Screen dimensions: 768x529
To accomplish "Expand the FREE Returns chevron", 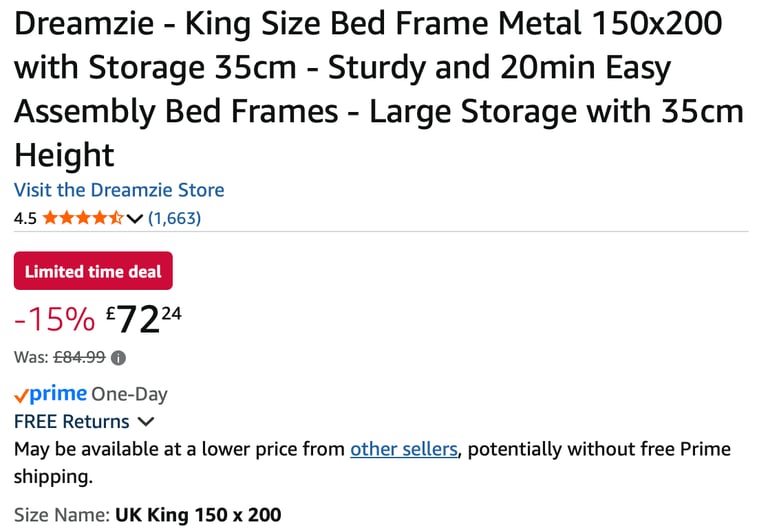I will pyautogui.click(x=146, y=421).
